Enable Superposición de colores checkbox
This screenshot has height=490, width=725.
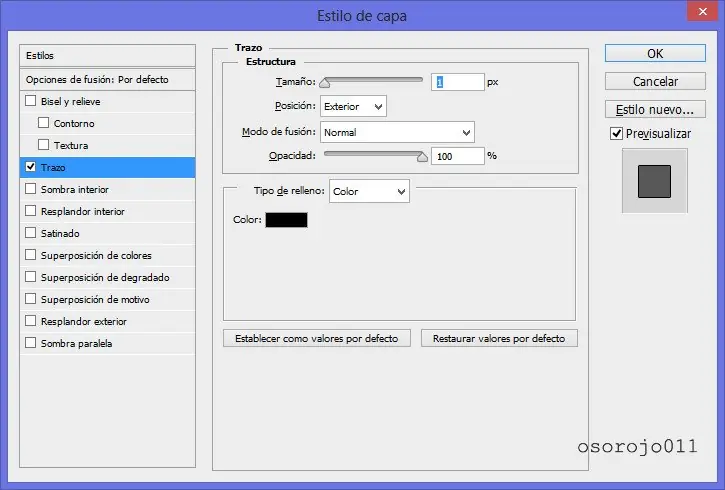point(31,255)
